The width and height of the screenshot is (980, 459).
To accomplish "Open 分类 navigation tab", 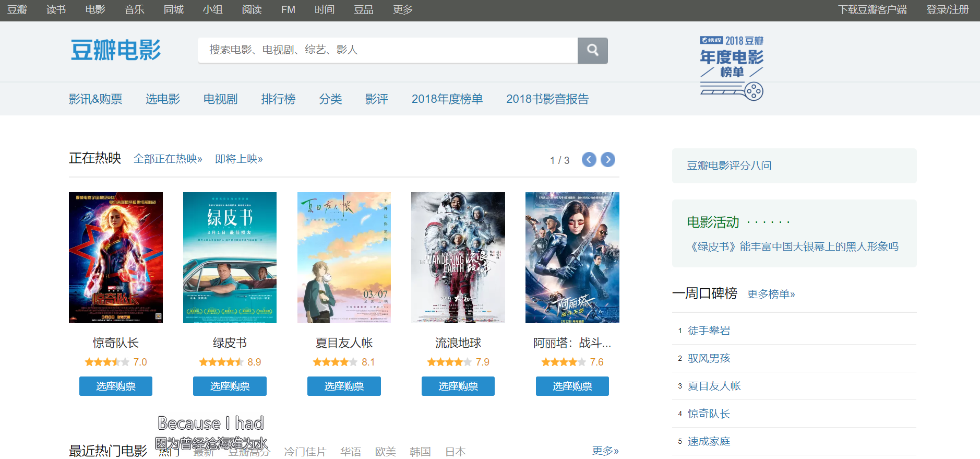I will [331, 99].
